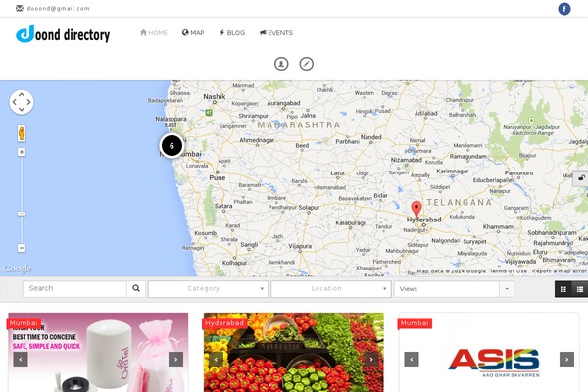This screenshot has width=588, height=392.
Task: Click the pencil edit icon
Action: point(307,64)
